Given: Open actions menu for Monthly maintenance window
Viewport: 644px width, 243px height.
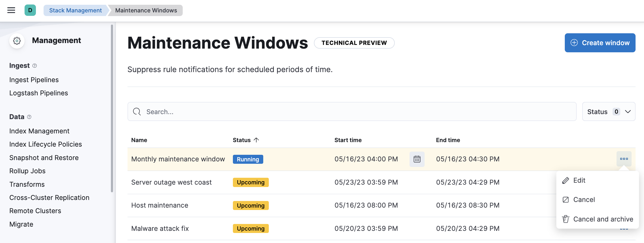Looking at the screenshot, I should [624, 159].
